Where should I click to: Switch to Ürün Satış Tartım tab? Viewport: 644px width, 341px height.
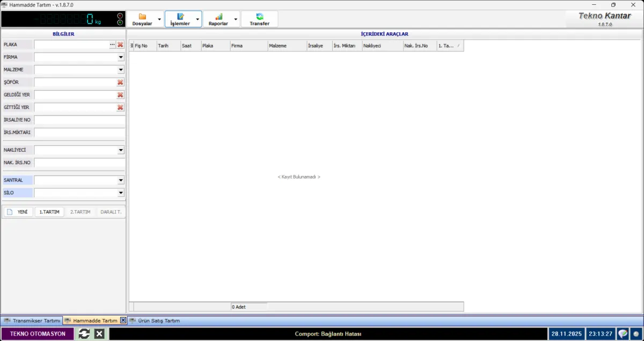coord(155,321)
